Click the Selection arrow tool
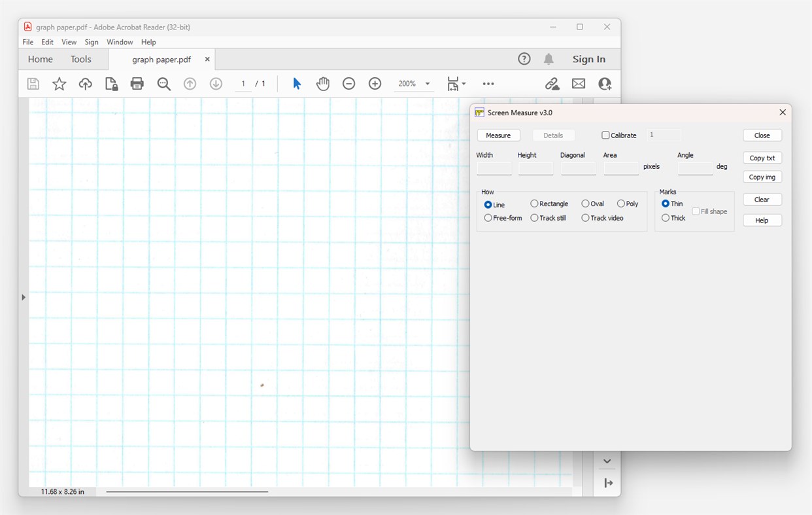812x515 pixels. click(x=296, y=83)
